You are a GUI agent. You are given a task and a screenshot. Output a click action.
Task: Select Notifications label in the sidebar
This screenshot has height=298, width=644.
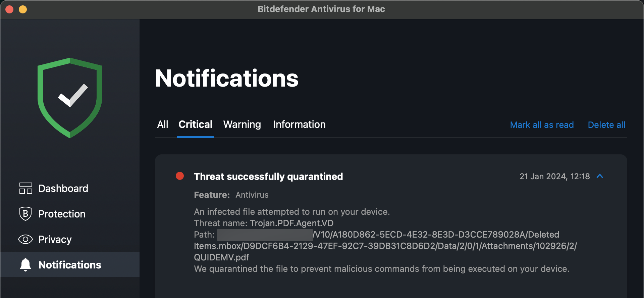click(x=70, y=265)
